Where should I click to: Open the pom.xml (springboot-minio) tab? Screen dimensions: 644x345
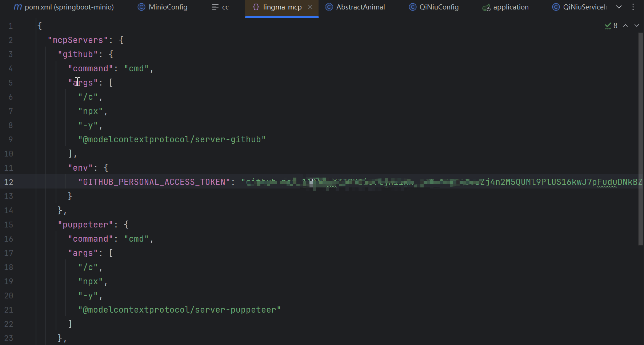pos(64,7)
